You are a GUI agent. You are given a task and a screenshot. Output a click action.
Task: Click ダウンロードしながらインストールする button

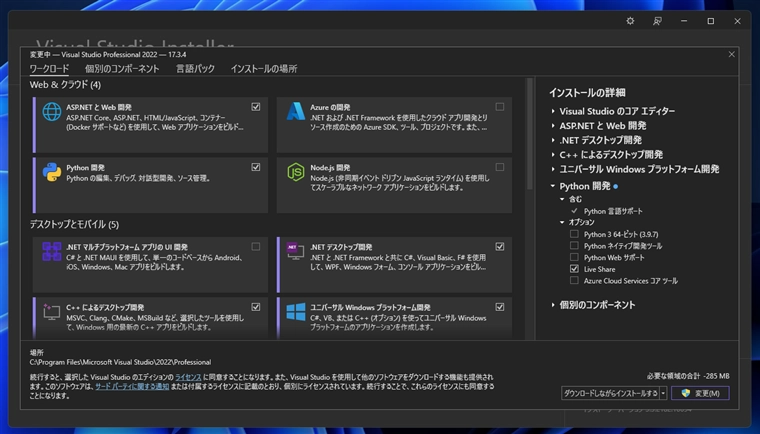pyautogui.click(x=610, y=393)
